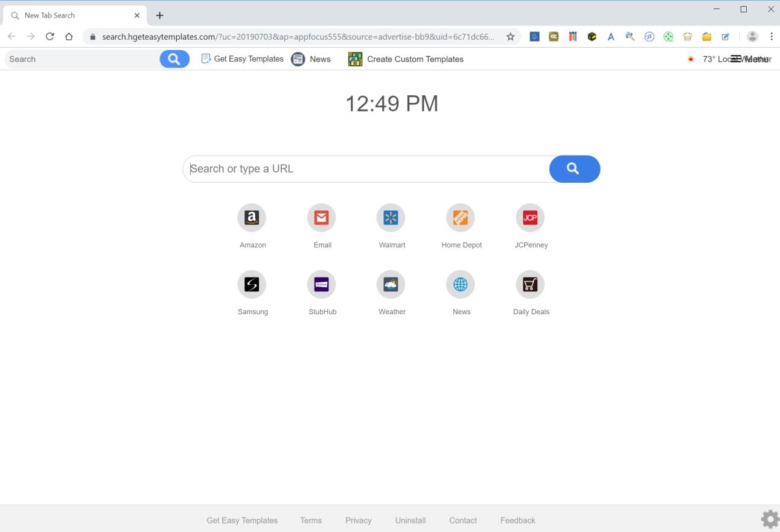Open the Weather shortcut tile
Screen dimensions: 780x532
pyautogui.click(x=391, y=284)
